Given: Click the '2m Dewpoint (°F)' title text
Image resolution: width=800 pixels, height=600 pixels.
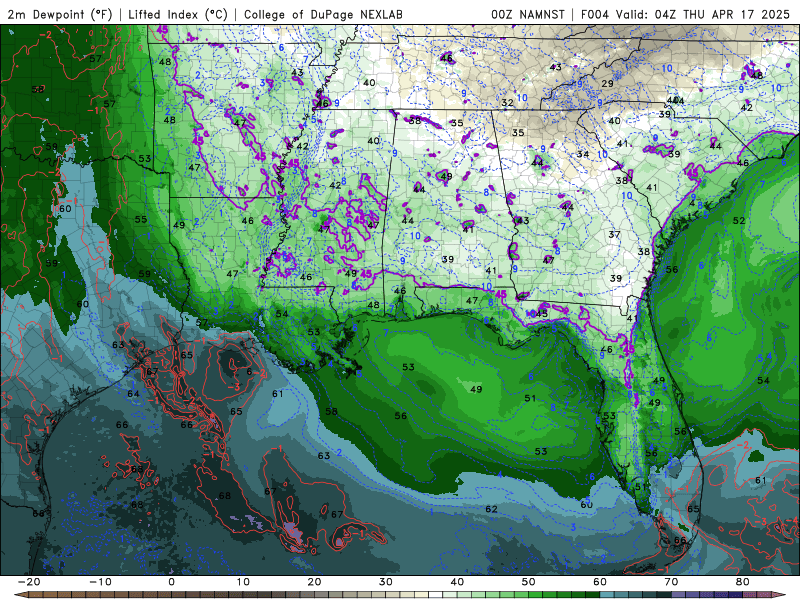Looking at the screenshot, I should [x=59, y=14].
